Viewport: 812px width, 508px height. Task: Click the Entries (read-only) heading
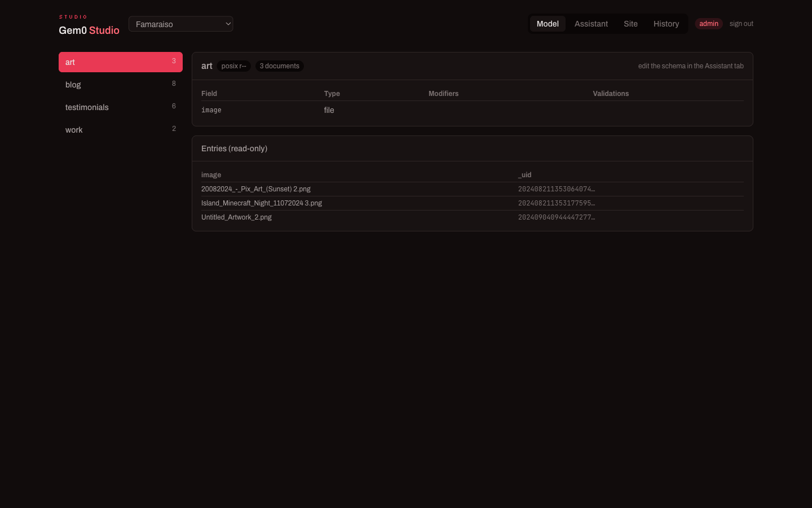pos(234,148)
